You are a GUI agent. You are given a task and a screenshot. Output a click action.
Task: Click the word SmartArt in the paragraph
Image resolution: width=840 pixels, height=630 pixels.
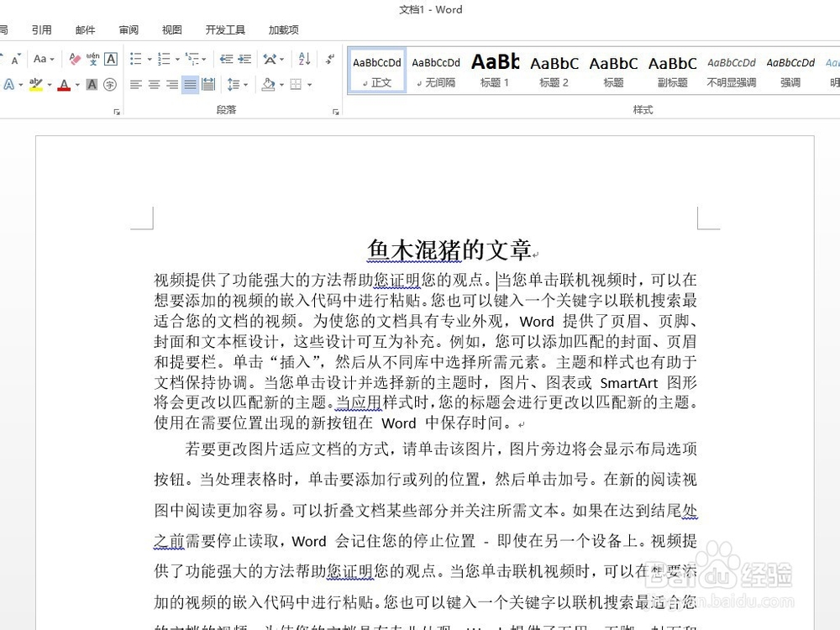tap(628, 383)
